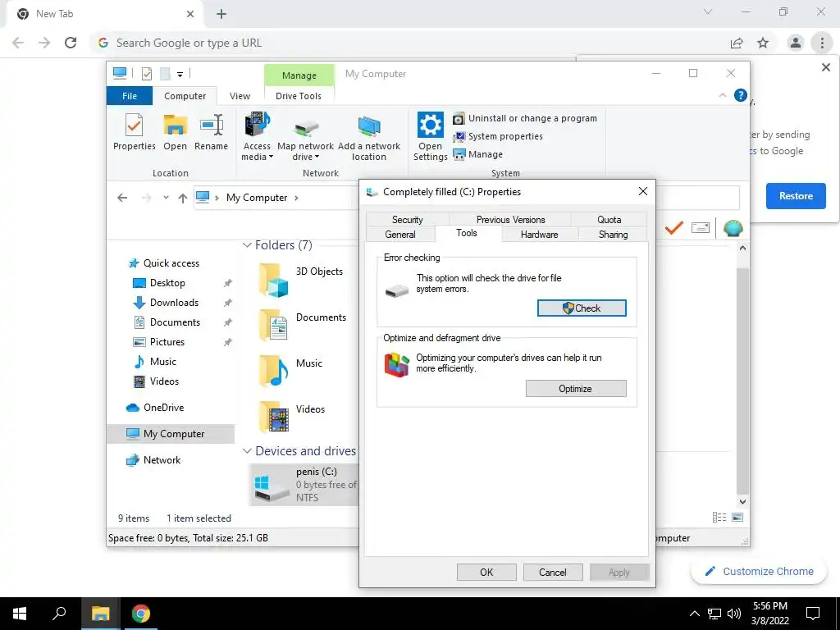The width and height of the screenshot is (840, 630).
Task: Open the recent locations dropdown arrow
Action: click(x=166, y=198)
